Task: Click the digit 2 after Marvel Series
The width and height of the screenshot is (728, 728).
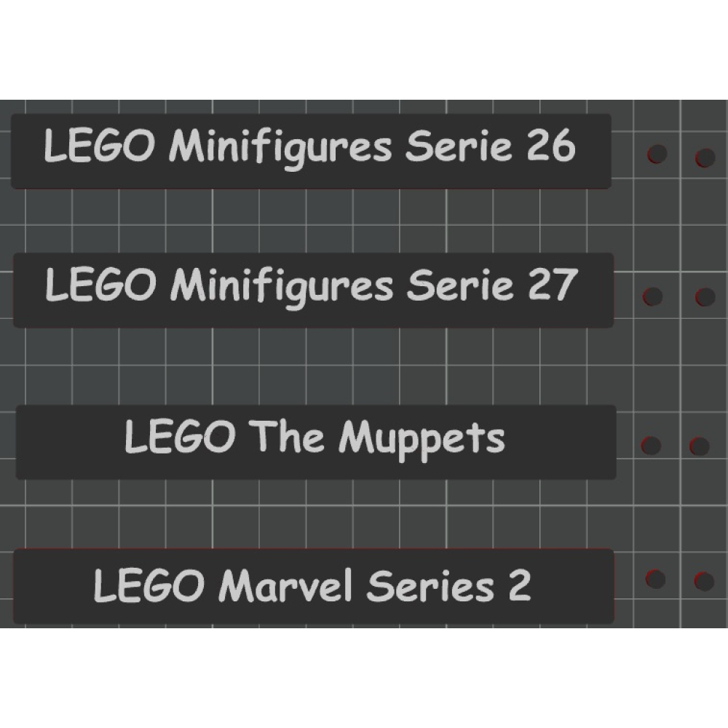Action: 519,587
